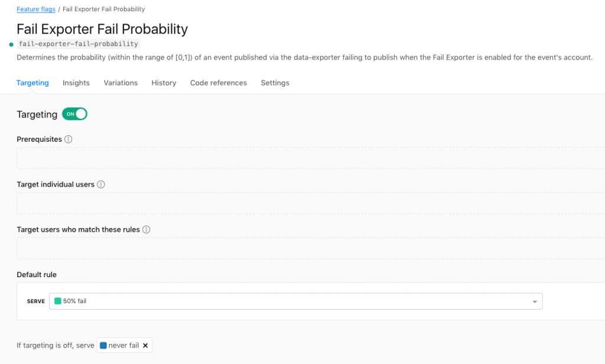Image resolution: width=605 pixels, height=364 pixels.
Task: Click the fail-exporter-fail-probability key badge
Action: coord(79,44)
